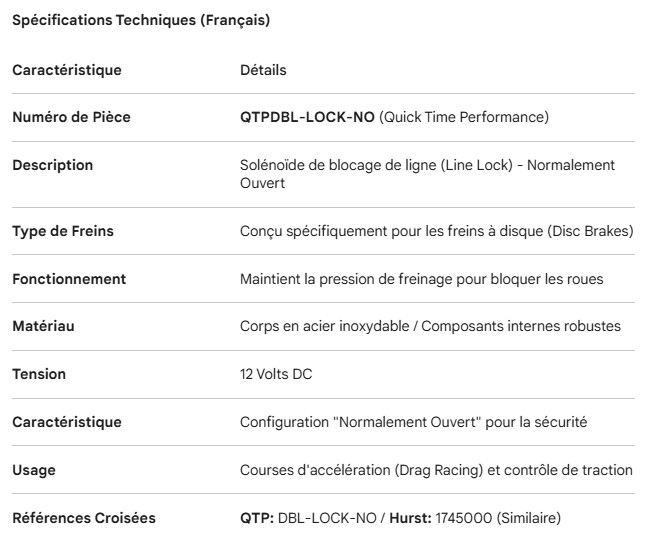Select the "Numéro de Pièce" row label
This screenshot has width=647, height=541.
71,118
